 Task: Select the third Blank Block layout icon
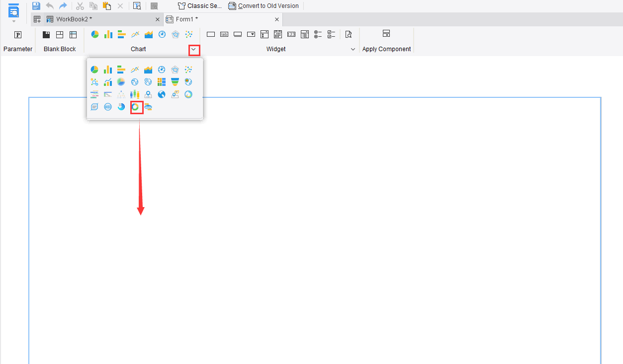tap(73, 35)
